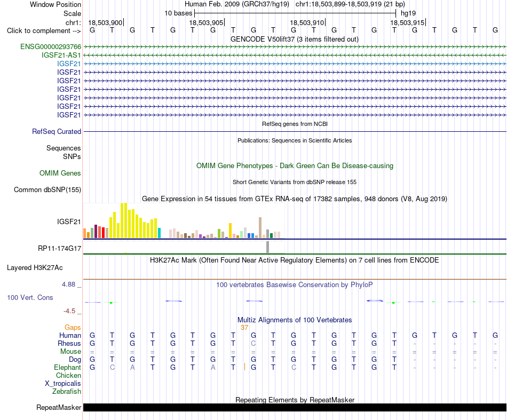Click the tallest yellow GTEx expression bar
Viewport: 507px width, 420px height.
pos(125,220)
